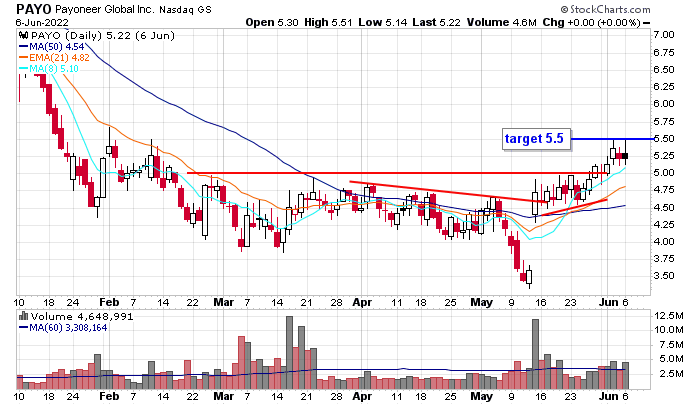Click the EMA(21) 4.82 legend text

pos(59,58)
